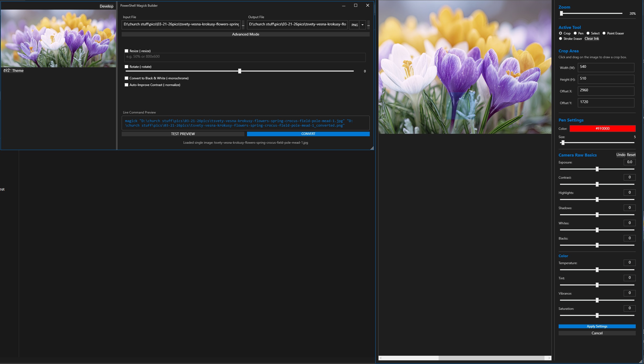Switch to the Develop tab
Image resolution: width=644 pixels, height=364 pixels.
tap(106, 6)
